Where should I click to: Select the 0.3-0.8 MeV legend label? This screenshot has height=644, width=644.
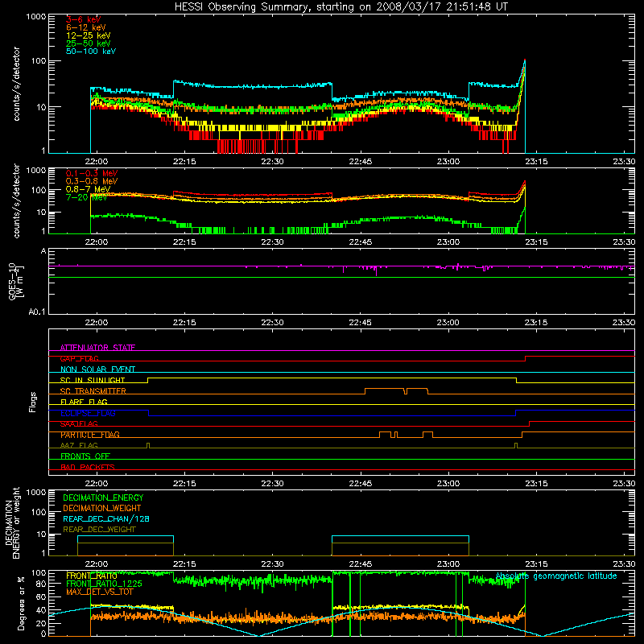click(92, 181)
